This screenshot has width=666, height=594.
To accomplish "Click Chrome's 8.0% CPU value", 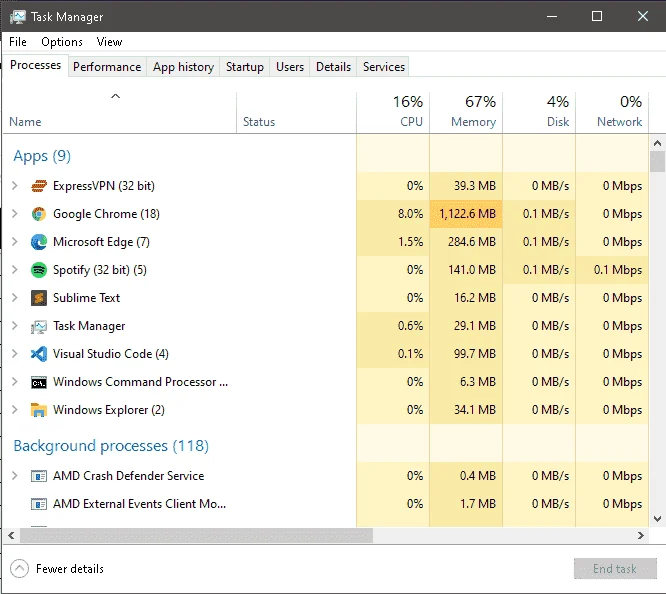I will coord(410,214).
